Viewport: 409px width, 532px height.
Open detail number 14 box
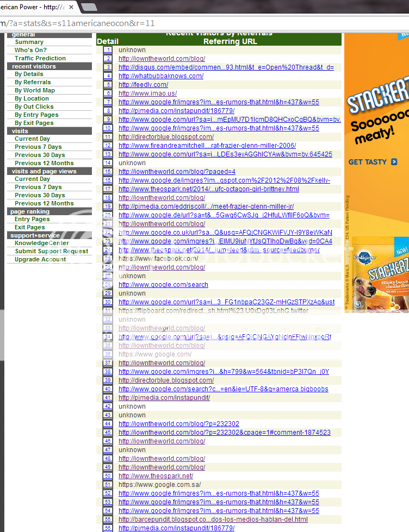tap(108, 163)
